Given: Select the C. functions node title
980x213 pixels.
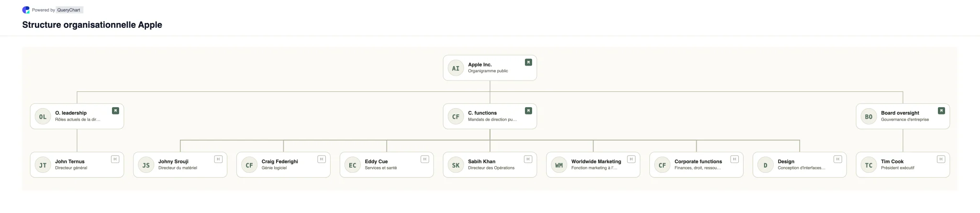Looking at the screenshot, I should coord(482,113).
